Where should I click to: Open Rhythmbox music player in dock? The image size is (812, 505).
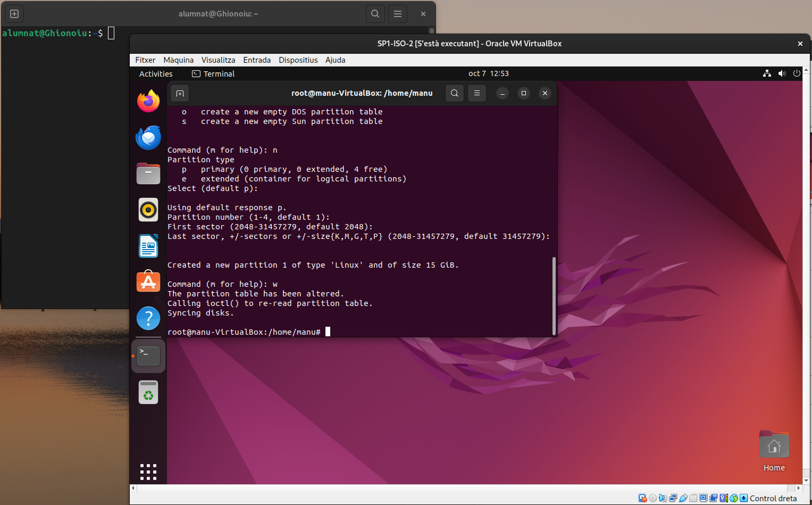[148, 210]
